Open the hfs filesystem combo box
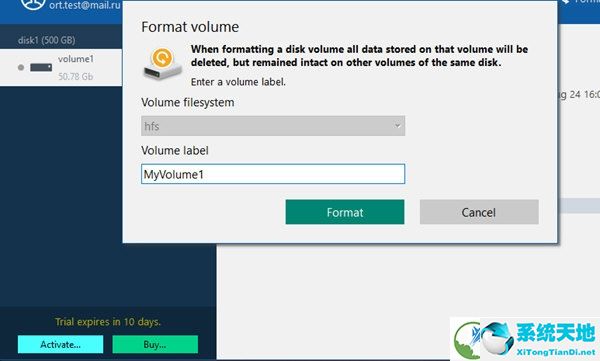 click(273, 126)
